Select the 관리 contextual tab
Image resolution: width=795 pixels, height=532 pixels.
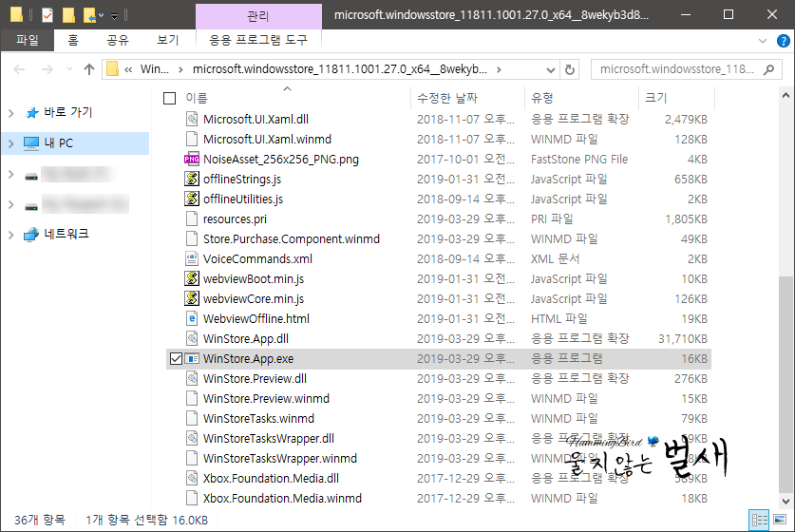click(258, 16)
